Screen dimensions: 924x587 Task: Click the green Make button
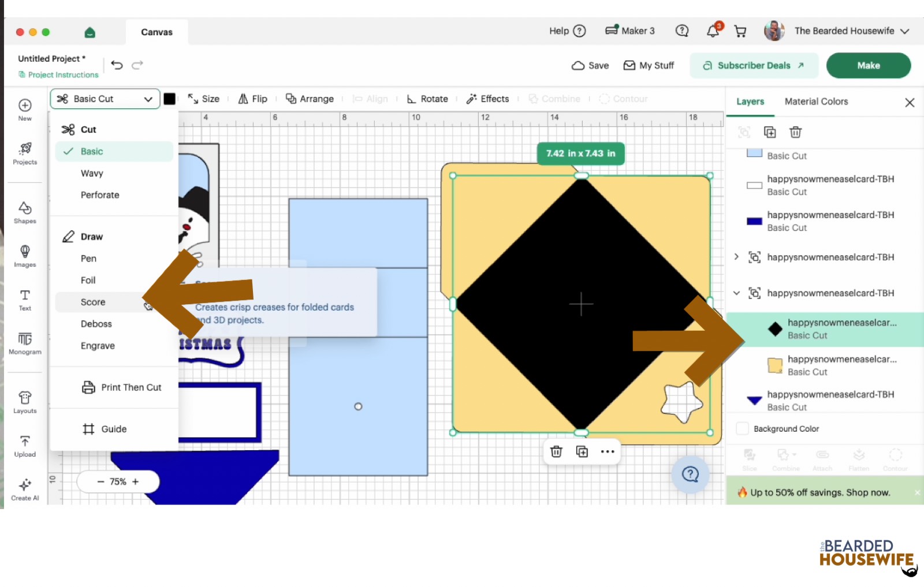point(868,65)
